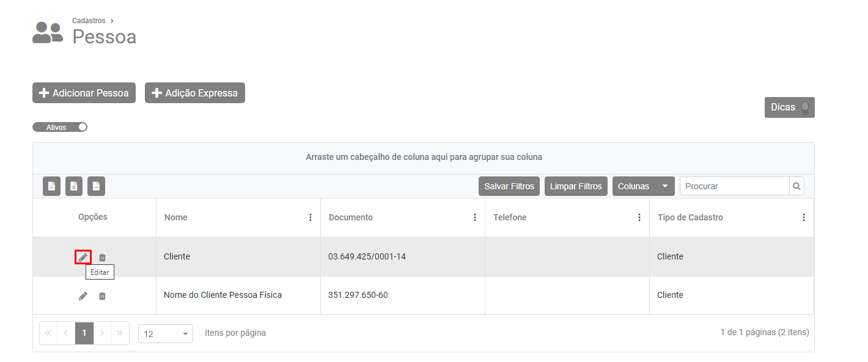Click into the Procurar search field
This screenshot has height=362, width=868.
[x=734, y=186]
